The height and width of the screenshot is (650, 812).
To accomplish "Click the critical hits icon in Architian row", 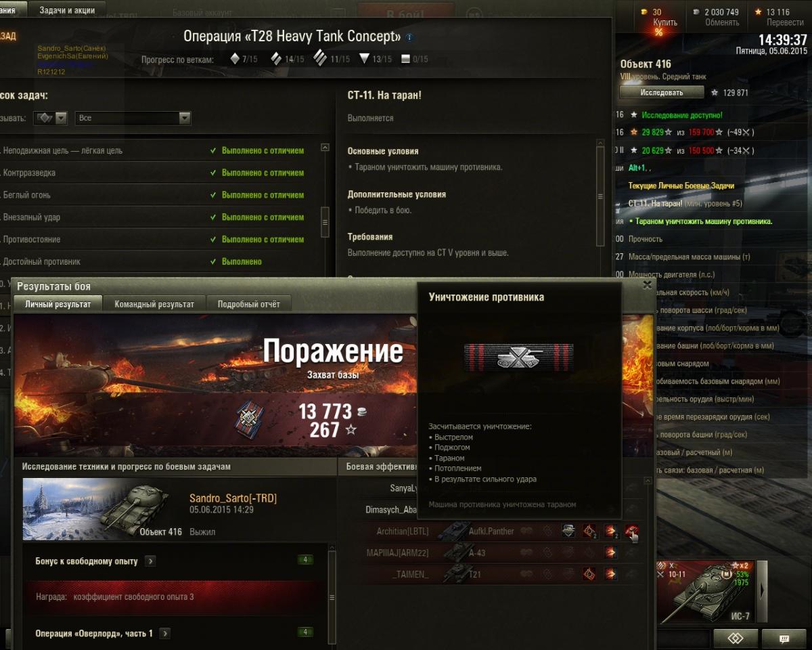I will coord(589,531).
